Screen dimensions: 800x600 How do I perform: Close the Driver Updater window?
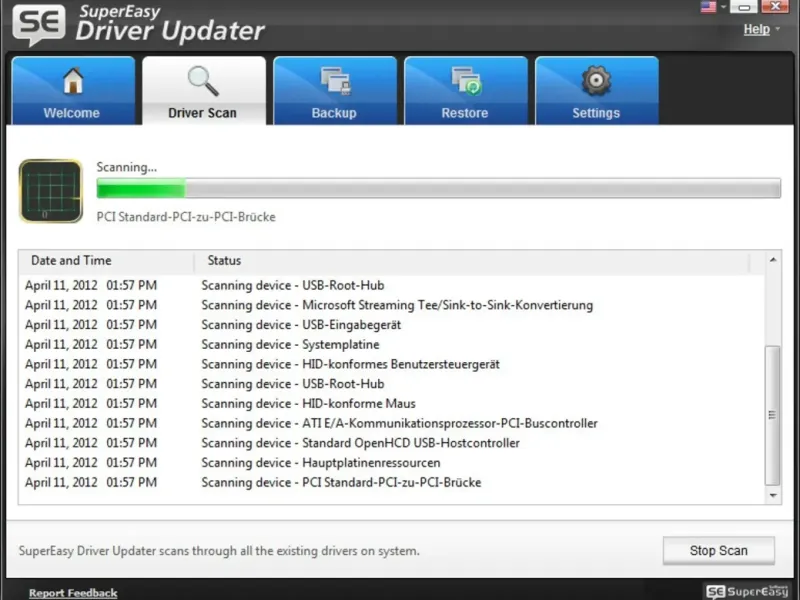click(775, 7)
